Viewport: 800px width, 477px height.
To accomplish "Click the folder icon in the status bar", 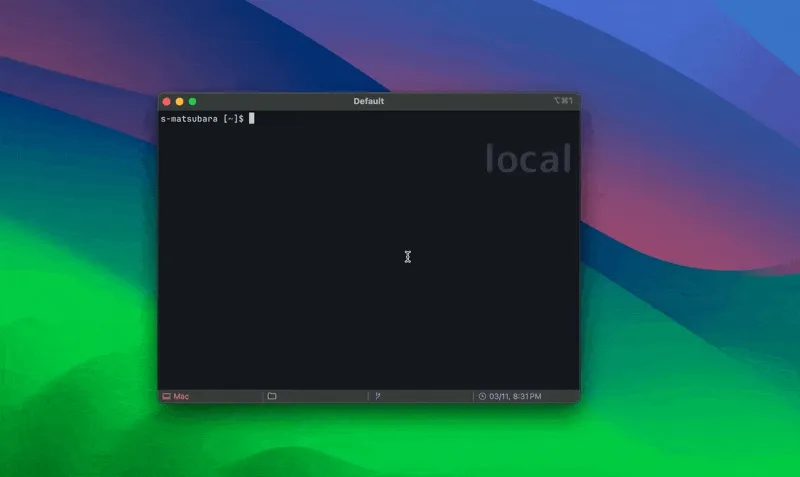I will [x=271, y=396].
